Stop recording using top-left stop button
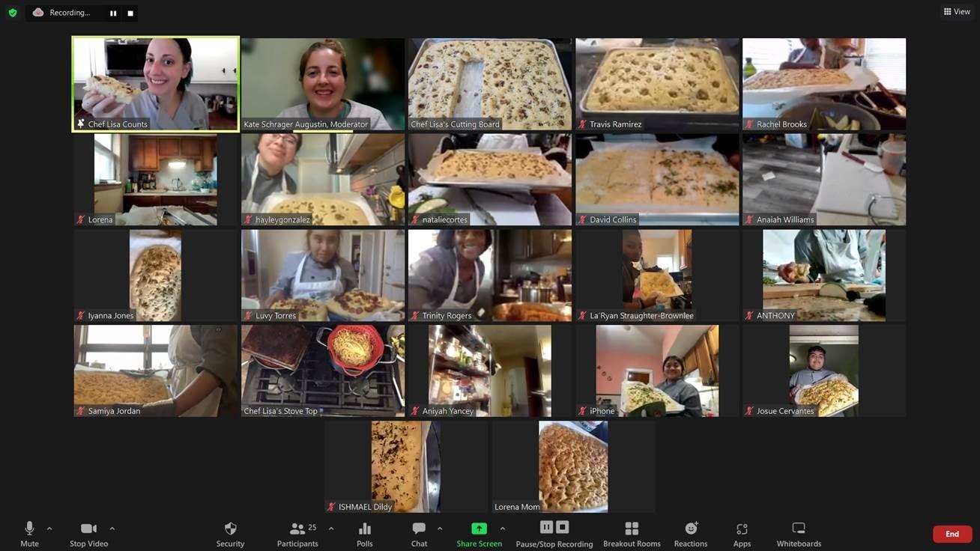 pos(130,13)
